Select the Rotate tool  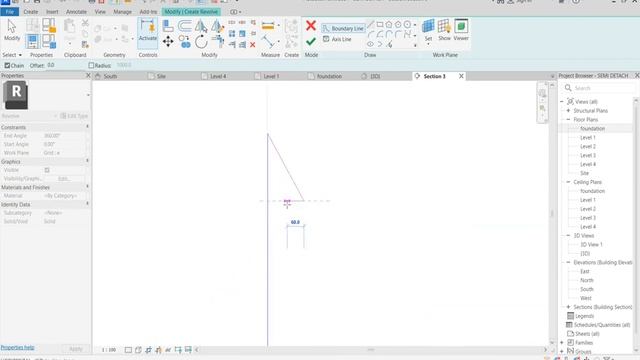pos(201,41)
